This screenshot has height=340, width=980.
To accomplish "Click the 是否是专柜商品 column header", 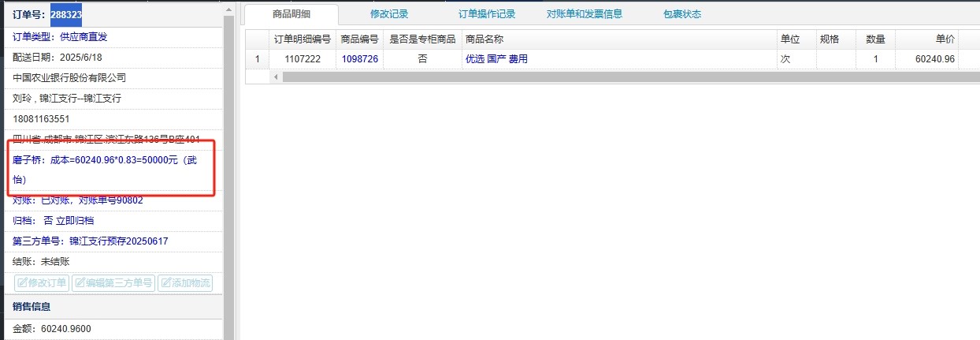I will [x=422, y=39].
